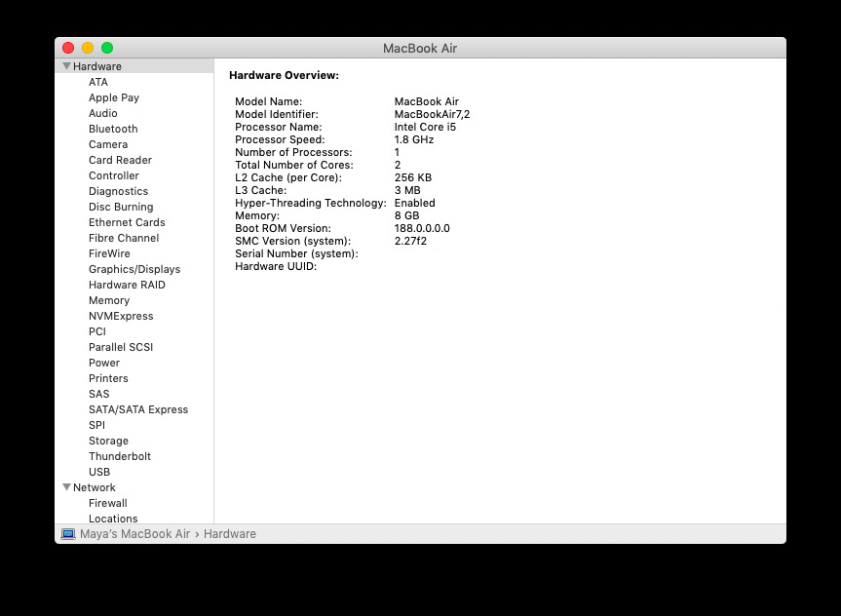Click the computer icon in path bar
This screenshot has width=841, height=616.
(x=68, y=534)
